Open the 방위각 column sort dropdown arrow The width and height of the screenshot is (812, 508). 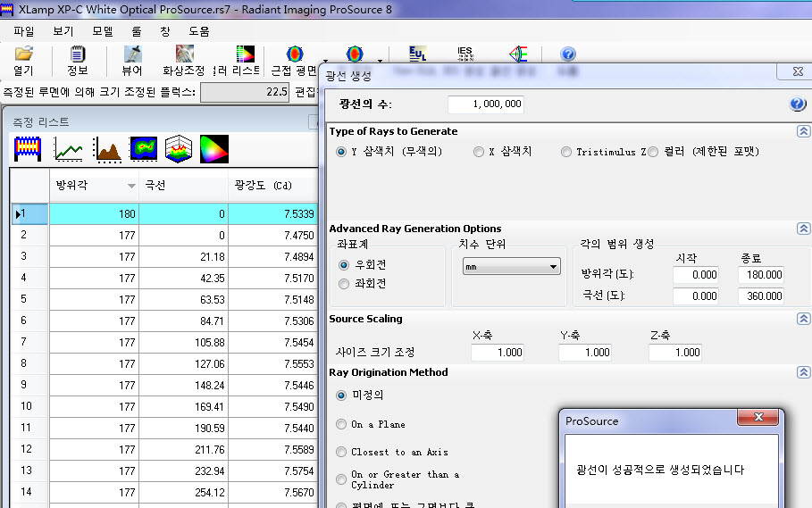(x=131, y=186)
